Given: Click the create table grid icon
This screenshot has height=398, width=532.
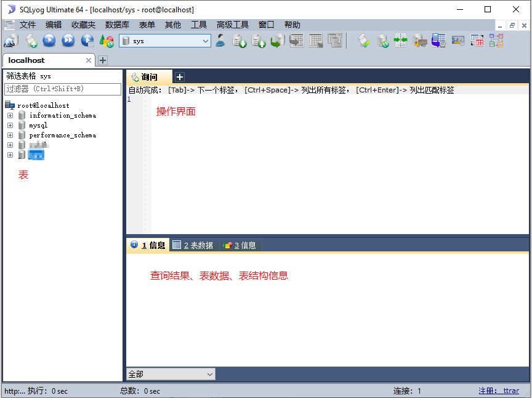Looking at the screenshot, I should pyautogui.click(x=297, y=41).
